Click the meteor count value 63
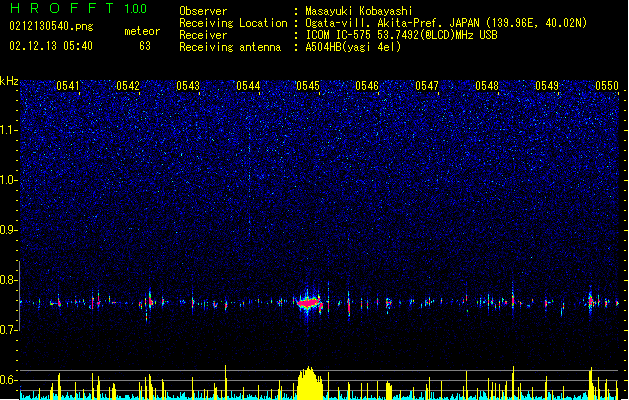 coord(145,46)
